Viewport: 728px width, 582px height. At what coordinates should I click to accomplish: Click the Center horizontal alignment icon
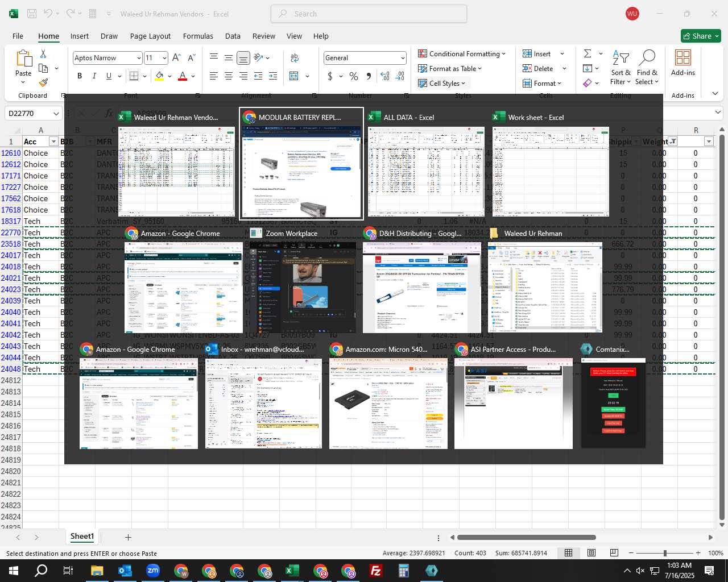click(x=229, y=76)
